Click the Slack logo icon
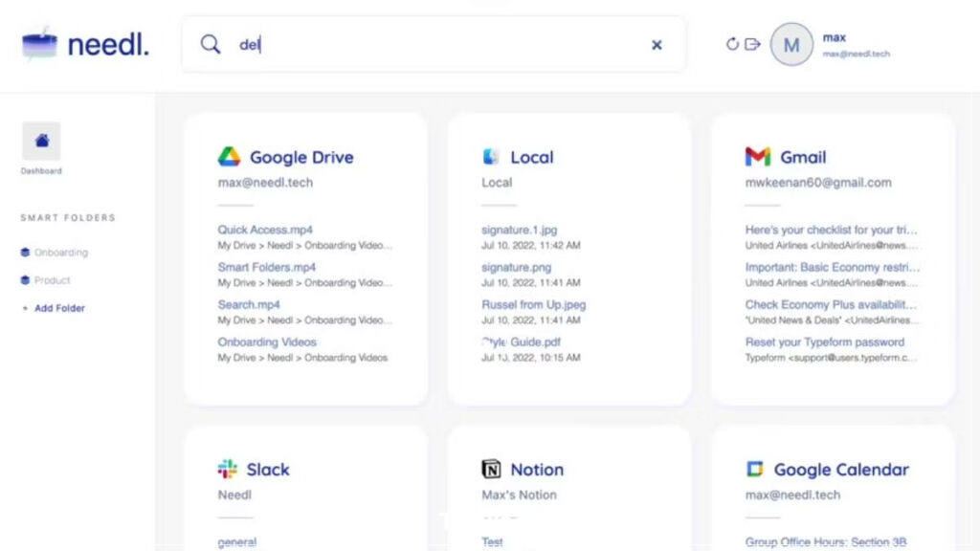This screenshot has width=980, height=551. pyautogui.click(x=228, y=469)
